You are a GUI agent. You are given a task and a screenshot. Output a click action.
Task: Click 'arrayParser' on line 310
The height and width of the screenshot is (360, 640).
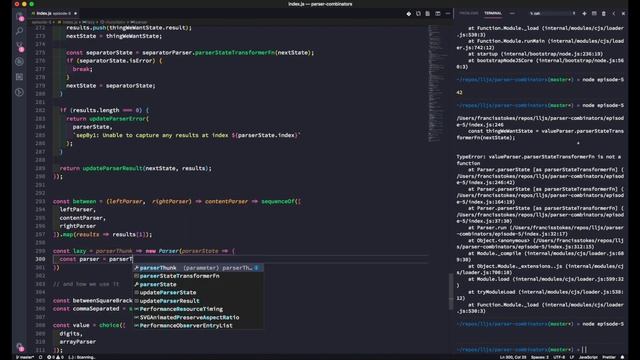(78, 342)
